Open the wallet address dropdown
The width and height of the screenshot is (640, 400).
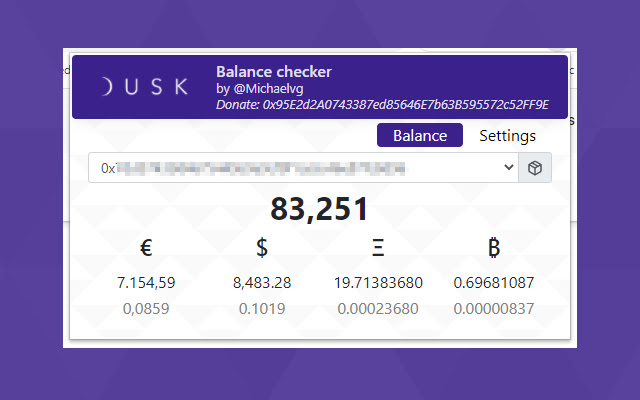coord(303,168)
